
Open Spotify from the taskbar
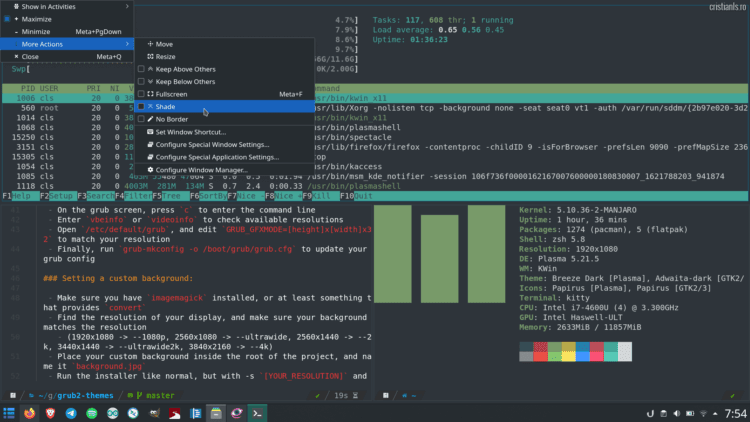[94, 412]
